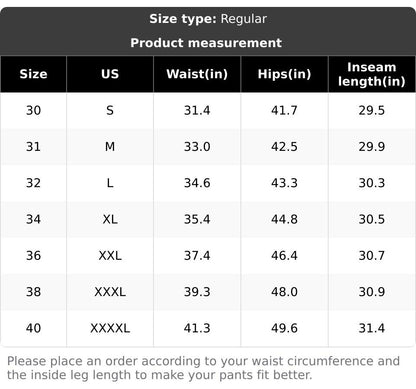Select the Waist(in) column header
Viewport: 416px width, 389px height.
click(x=197, y=74)
